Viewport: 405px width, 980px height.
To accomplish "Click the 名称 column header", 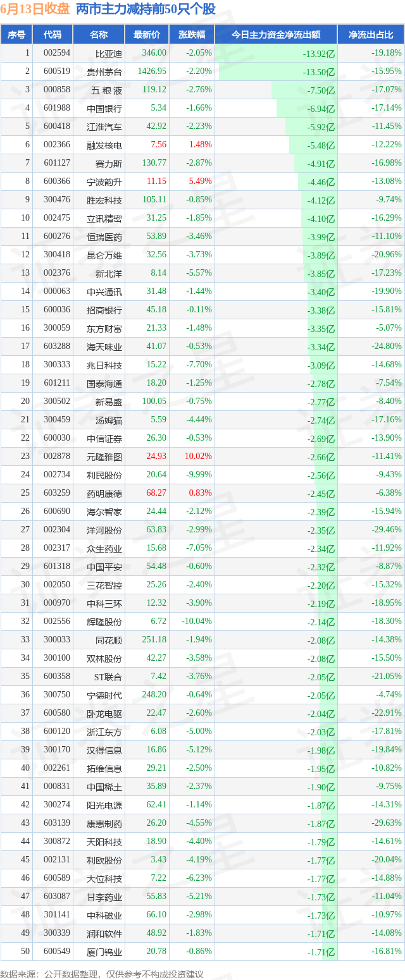I will coord(98,35).
